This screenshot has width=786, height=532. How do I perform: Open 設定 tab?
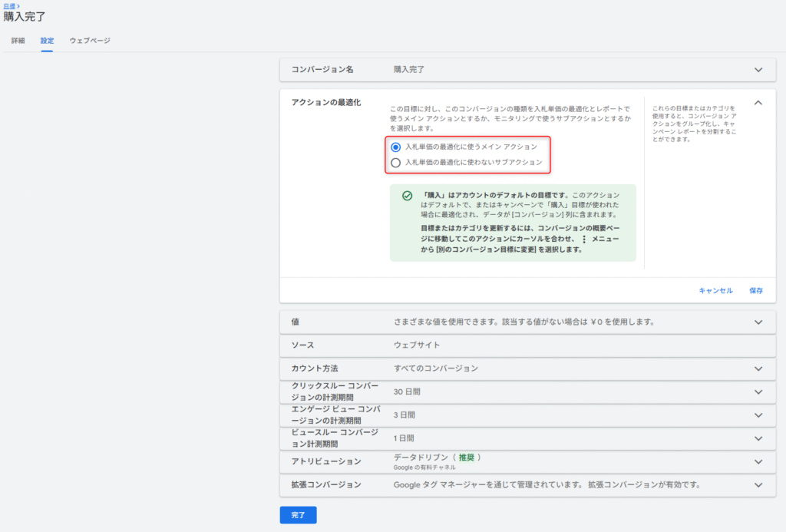click(47, 41)
